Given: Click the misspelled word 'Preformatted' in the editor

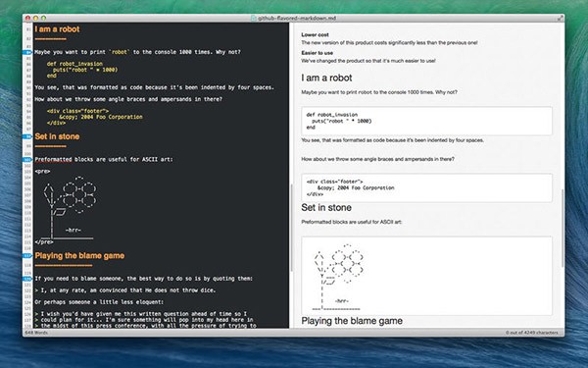Looking at the screenshot, I should click(53, 159).
